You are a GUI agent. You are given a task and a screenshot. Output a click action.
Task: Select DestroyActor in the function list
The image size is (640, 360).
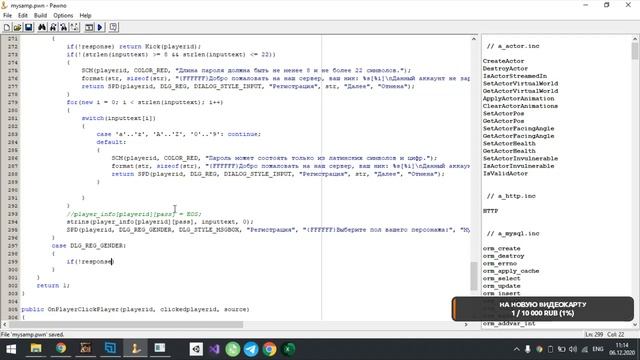[x=505, y=69]
